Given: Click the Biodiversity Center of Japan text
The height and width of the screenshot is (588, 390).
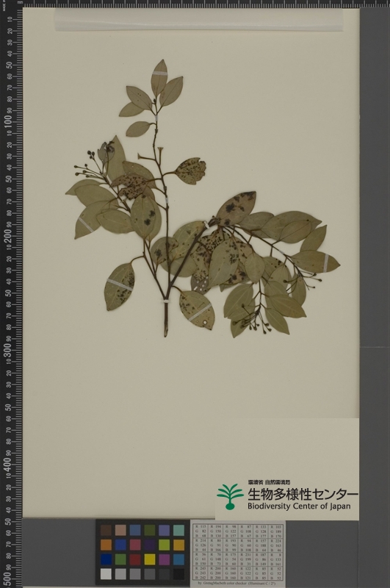Looking at the screenshot, I should 299,506.
